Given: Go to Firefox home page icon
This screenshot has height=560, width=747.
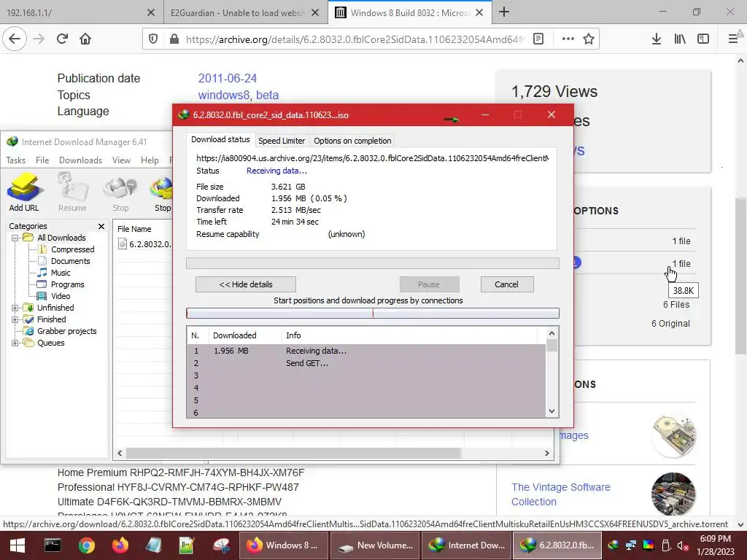Looking at the screenshot, I should pos(85,39).
